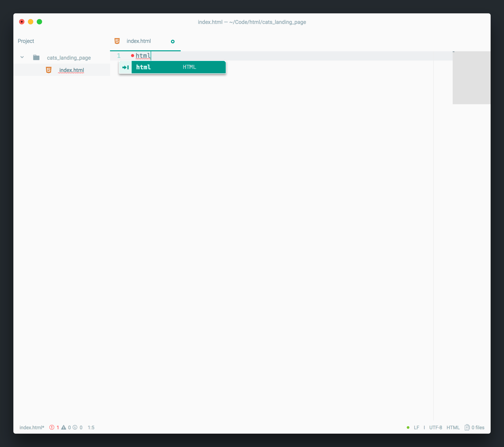Click HTML5 icon beside index.html in tree
504x447 pixels.
coord(49,70)
